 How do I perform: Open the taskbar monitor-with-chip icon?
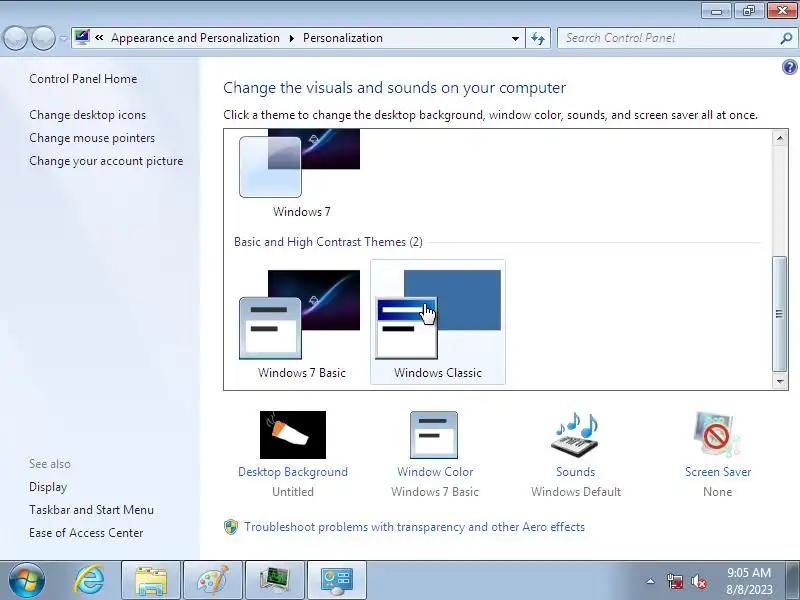[x=274, y=580]
